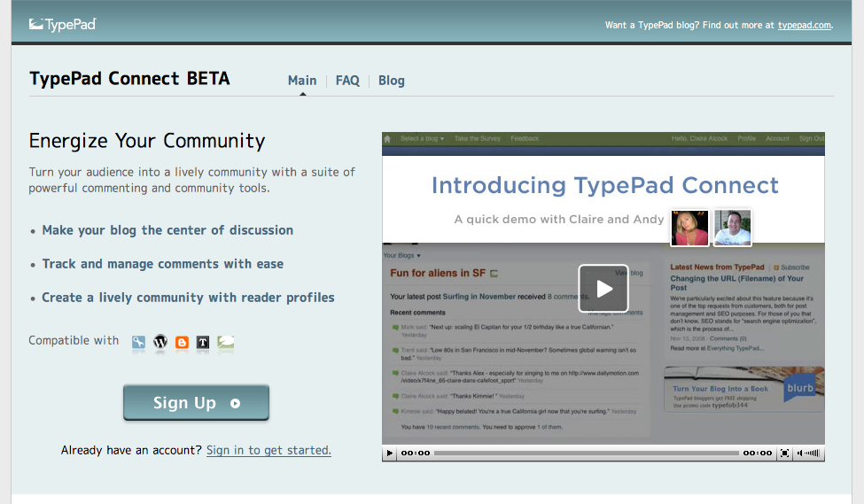Click the 'TypePad Connect BETA' title
Screen dimensions: 864x504
(129, 78)
